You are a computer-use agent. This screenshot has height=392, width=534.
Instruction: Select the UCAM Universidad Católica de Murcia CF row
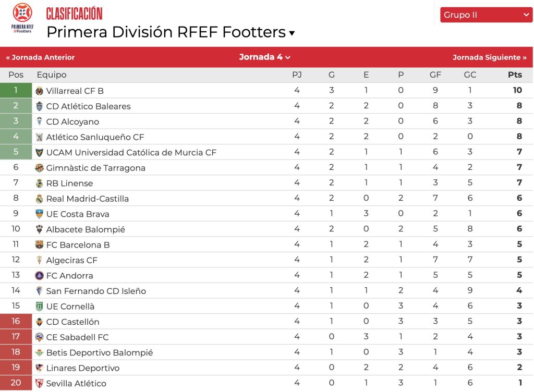tap(131, 153)
